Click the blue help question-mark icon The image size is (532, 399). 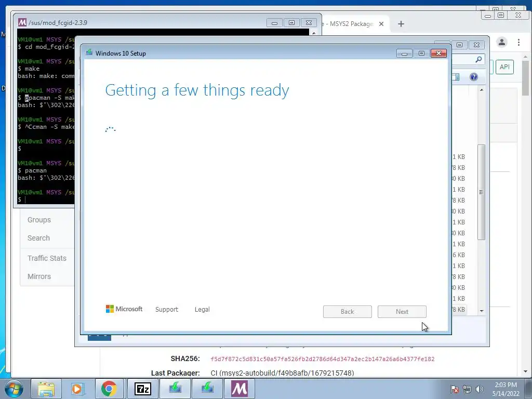pyautogui.click(x=474, y=77)
